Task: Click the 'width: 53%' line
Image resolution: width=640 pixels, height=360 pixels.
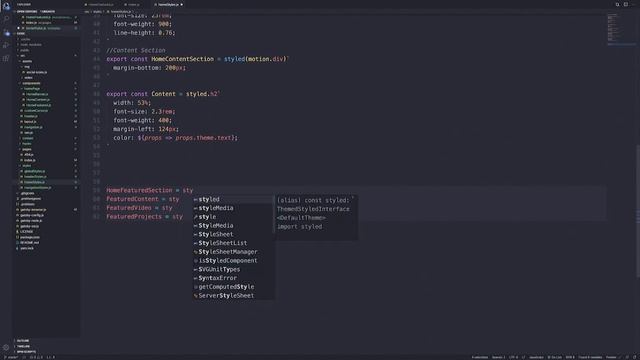Action: [x=132, y=103]
